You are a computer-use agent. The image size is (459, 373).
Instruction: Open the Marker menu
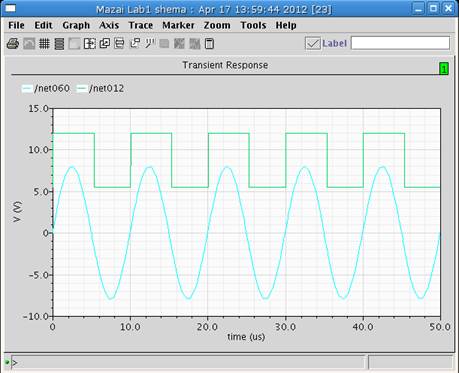pos(178,25)
